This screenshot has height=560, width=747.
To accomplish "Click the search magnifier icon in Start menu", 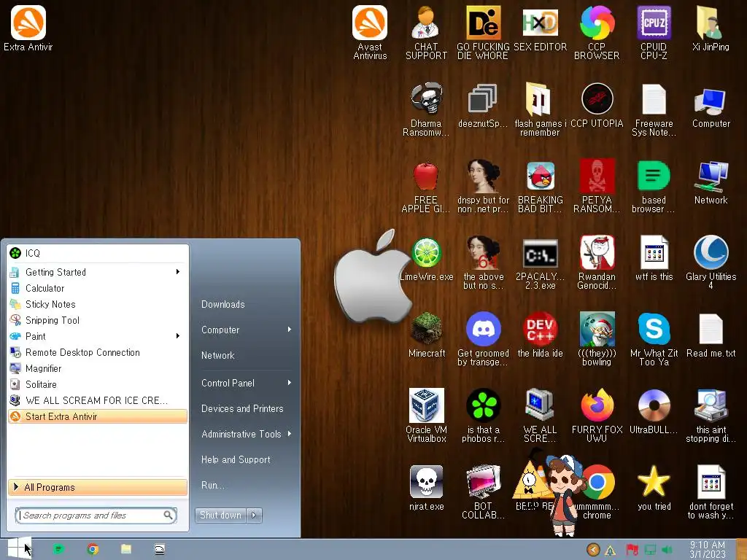I will point(169,515).
